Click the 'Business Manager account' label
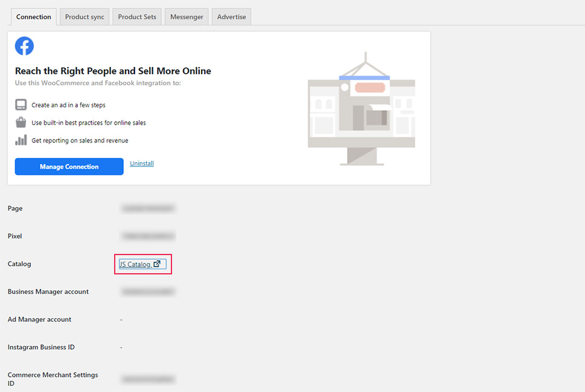The image size is (585, 392). click(48, 291)
